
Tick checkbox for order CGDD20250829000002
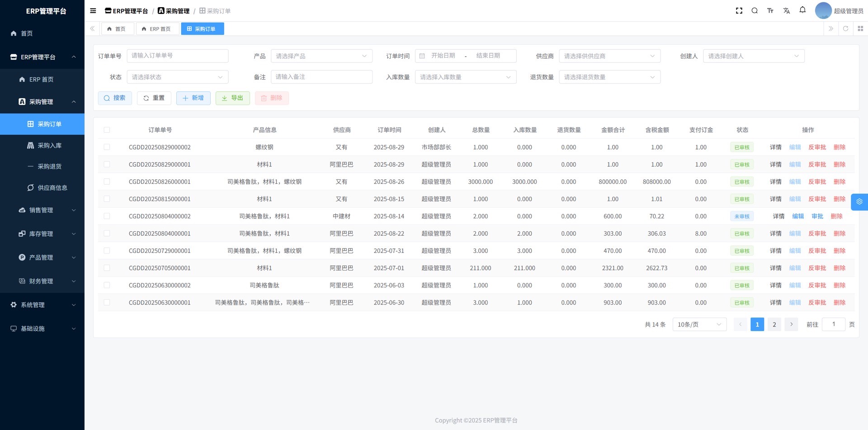[x=107, y=147]
